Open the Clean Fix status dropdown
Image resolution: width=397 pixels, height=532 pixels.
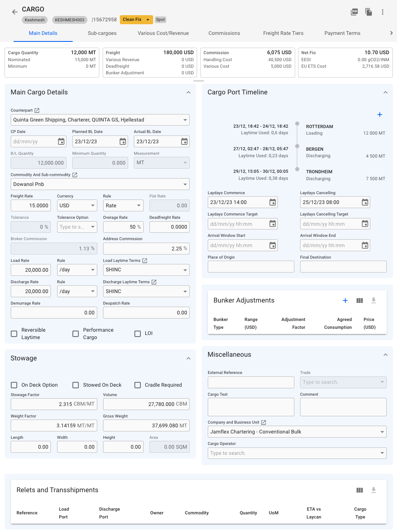(x=136, y=20)
